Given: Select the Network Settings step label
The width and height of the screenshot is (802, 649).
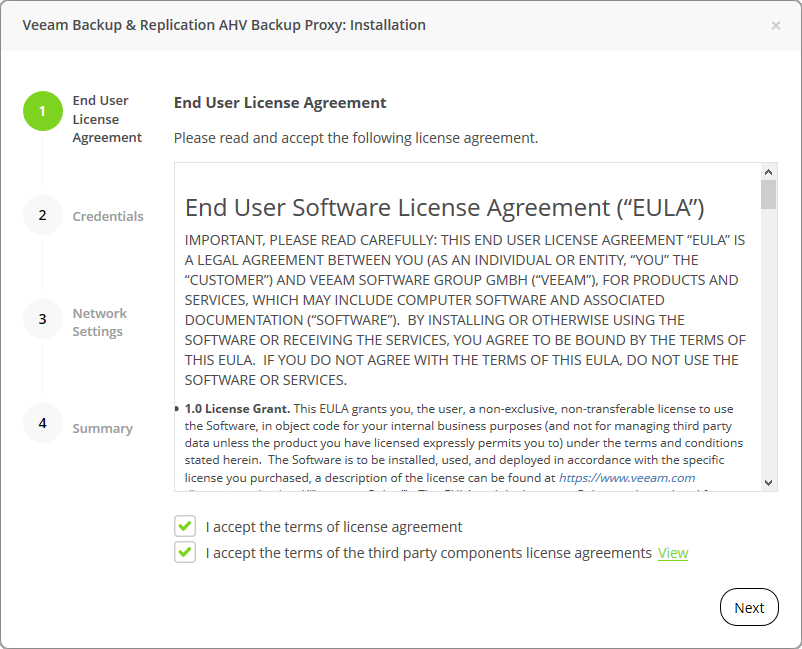Looking at the screenshot, I should (x=99, y=322).
